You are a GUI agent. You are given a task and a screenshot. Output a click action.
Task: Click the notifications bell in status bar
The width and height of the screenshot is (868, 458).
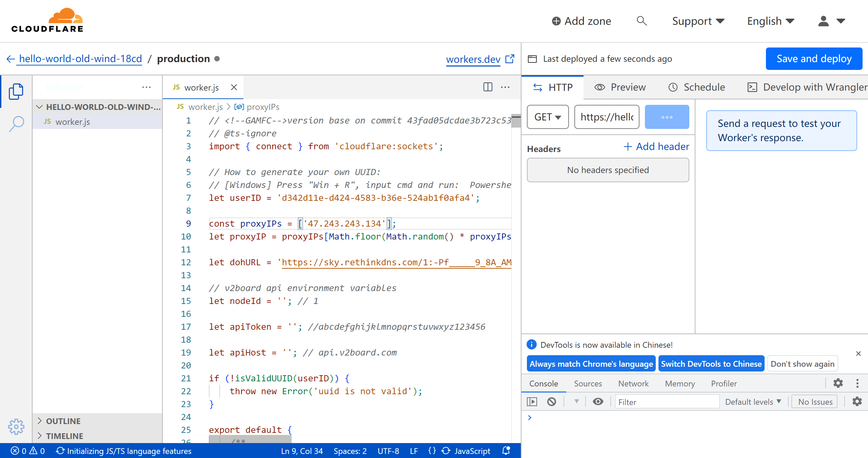506,451
